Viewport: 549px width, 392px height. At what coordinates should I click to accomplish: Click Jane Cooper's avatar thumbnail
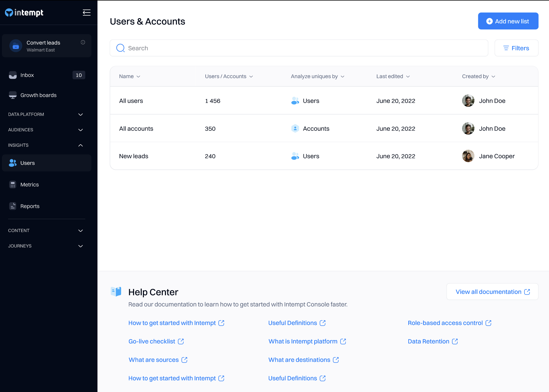click(468, 156)
